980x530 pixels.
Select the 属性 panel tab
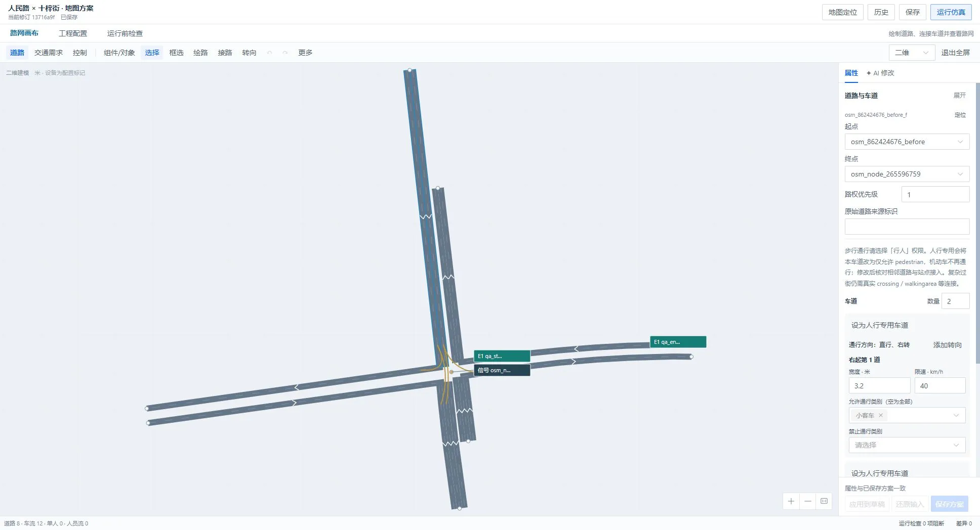pos(851,73)
